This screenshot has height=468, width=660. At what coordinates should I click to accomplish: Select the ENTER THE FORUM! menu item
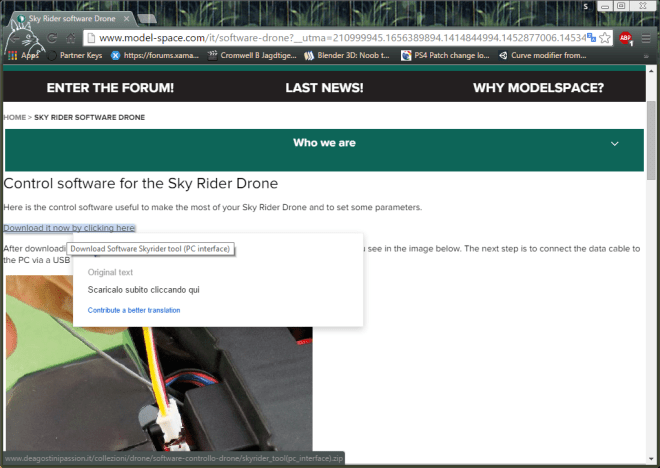click(110, 88)
